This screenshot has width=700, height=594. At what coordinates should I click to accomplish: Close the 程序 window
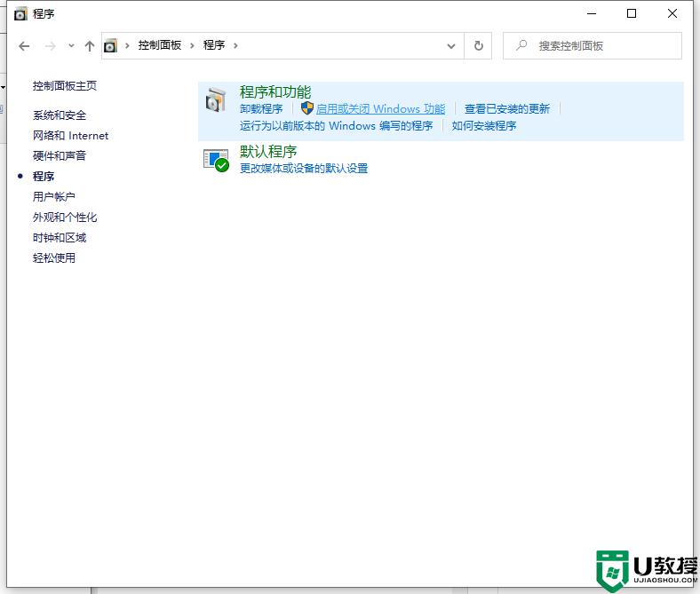[672, 14]
